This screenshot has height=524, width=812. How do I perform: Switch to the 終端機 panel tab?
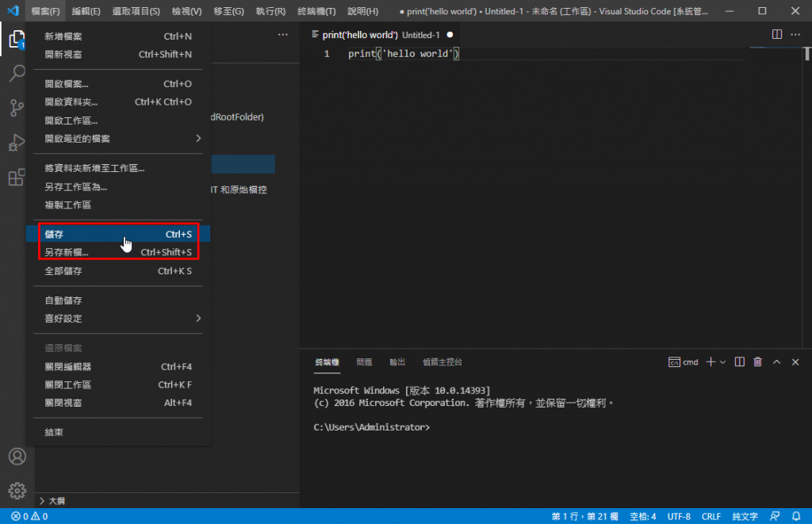coord(327,362)
